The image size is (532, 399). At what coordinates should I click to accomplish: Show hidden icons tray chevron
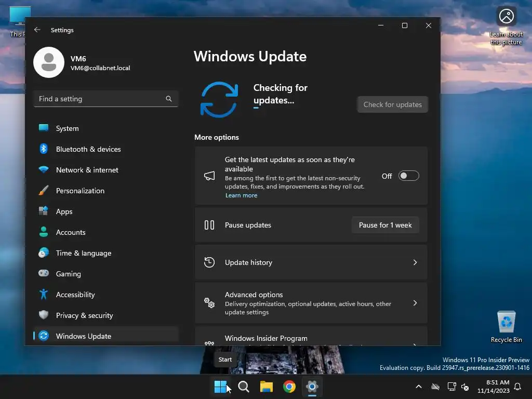pos(419,387)
